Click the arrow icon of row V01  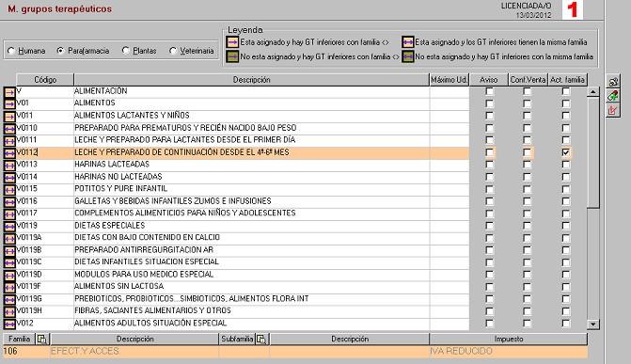[9, 104]
